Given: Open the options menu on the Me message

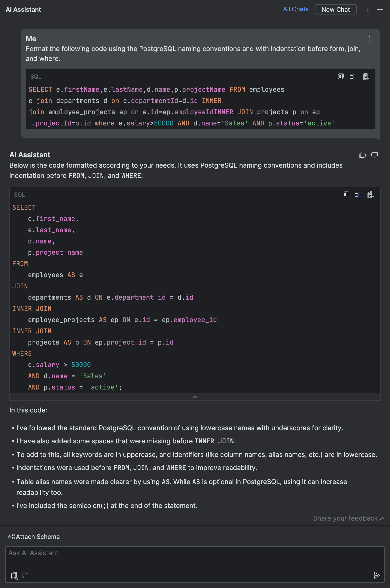Looking at the screenshot, I should tap(370, 39).
